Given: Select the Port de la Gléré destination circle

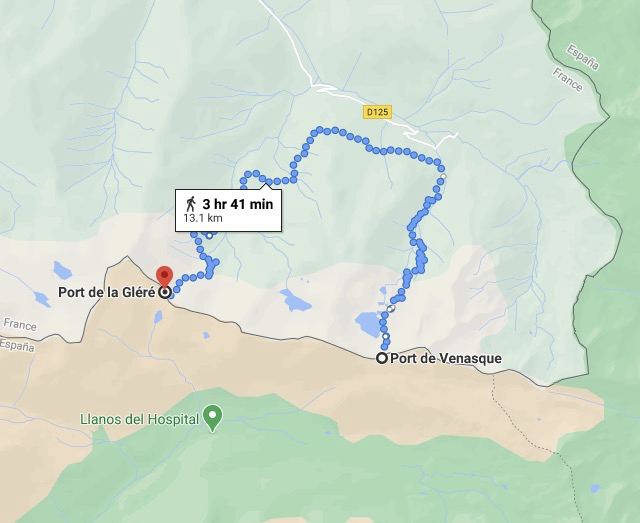Looking at the screenshot, I should click(x=165, y=292).
